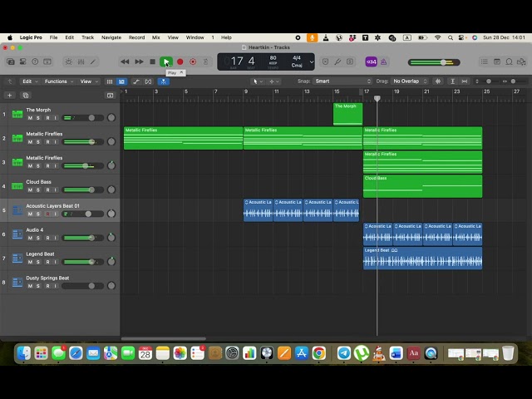532x399 pixels.
Task: Open Smart Controls dial icon
Action: tap(68, 62)
